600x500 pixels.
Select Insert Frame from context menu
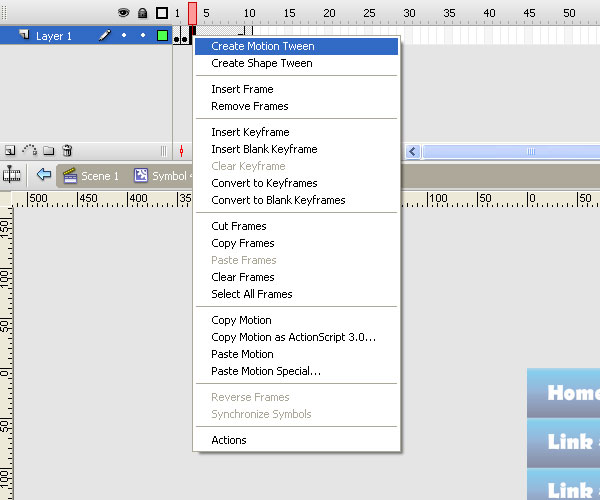point(297,89)
